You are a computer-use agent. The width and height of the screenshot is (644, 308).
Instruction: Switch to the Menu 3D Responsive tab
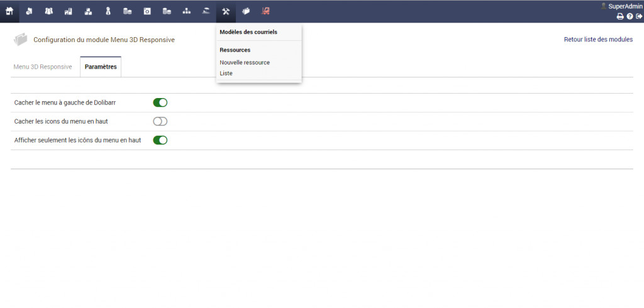click(43, 67)
